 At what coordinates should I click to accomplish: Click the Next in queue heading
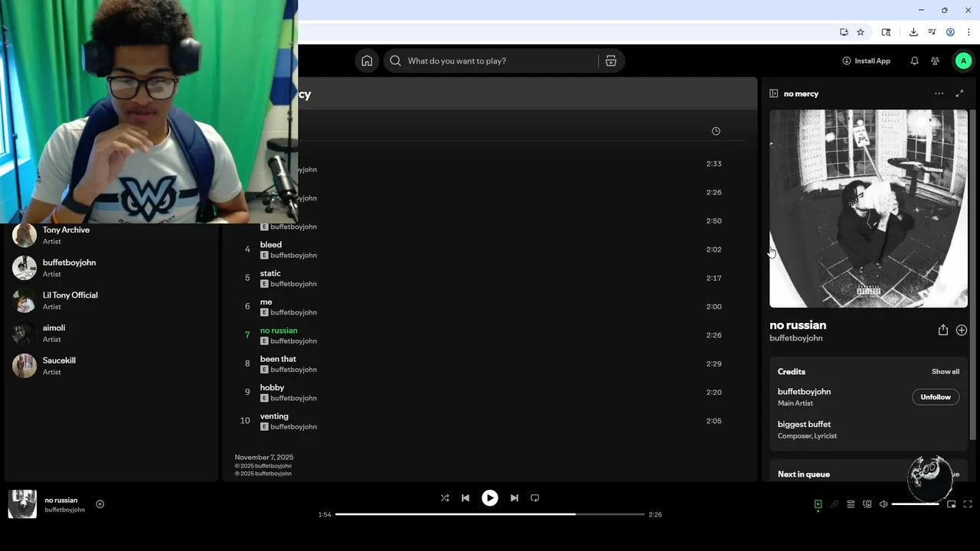click(804, 474)
